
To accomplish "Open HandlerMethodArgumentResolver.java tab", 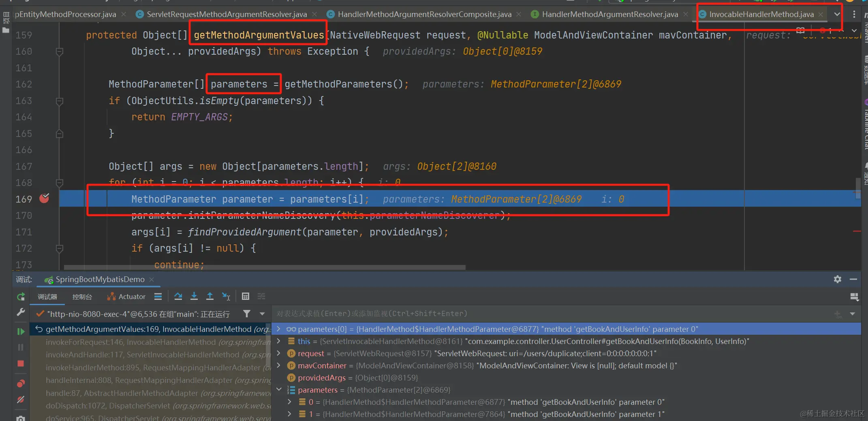I will coord(610,14).
